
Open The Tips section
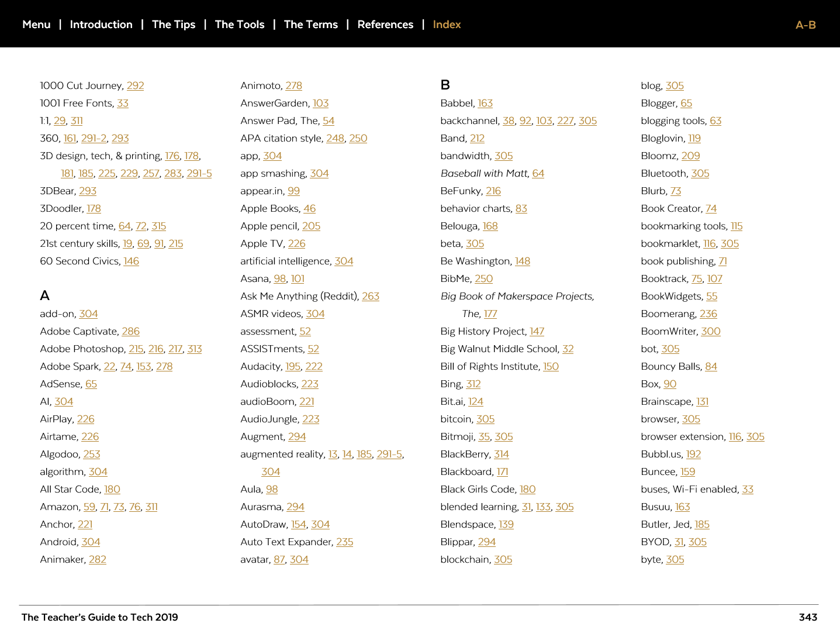pyautogui.click(x=174, y=25)
